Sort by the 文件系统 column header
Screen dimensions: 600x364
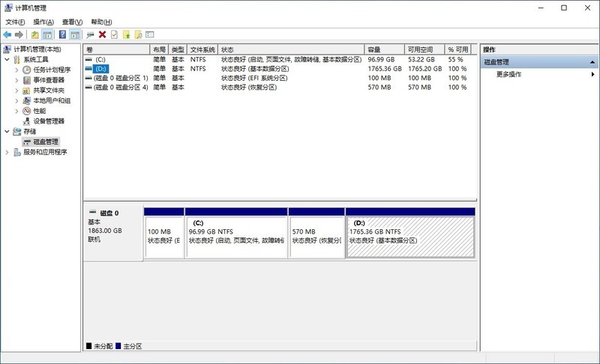[202, 49]
